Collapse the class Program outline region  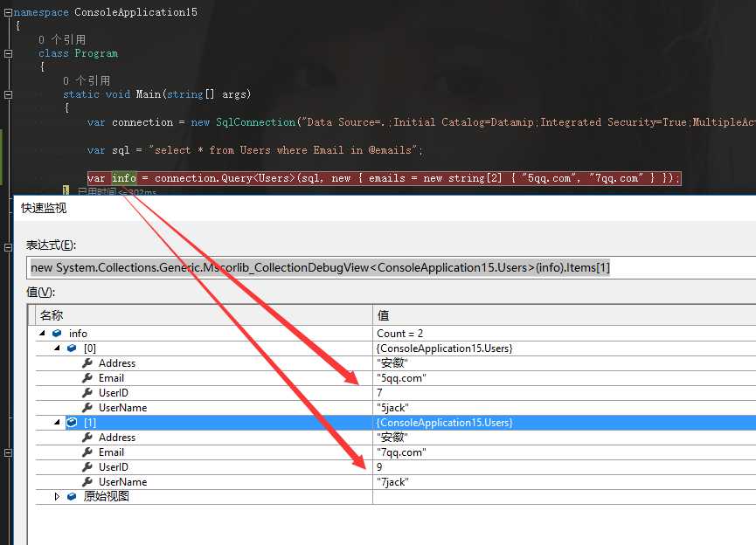click(x=8, y=53)
